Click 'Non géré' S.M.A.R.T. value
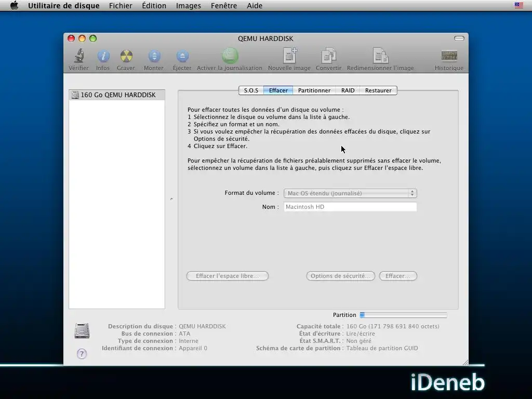This screenshot has height=399, width=532. pyautogui.click(x=358, y=341)
